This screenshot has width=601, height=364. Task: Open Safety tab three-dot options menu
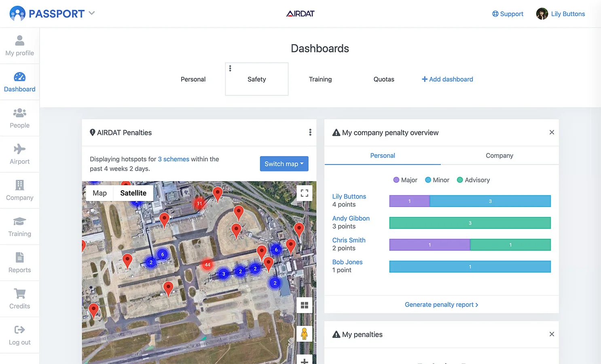click(230, 68)
